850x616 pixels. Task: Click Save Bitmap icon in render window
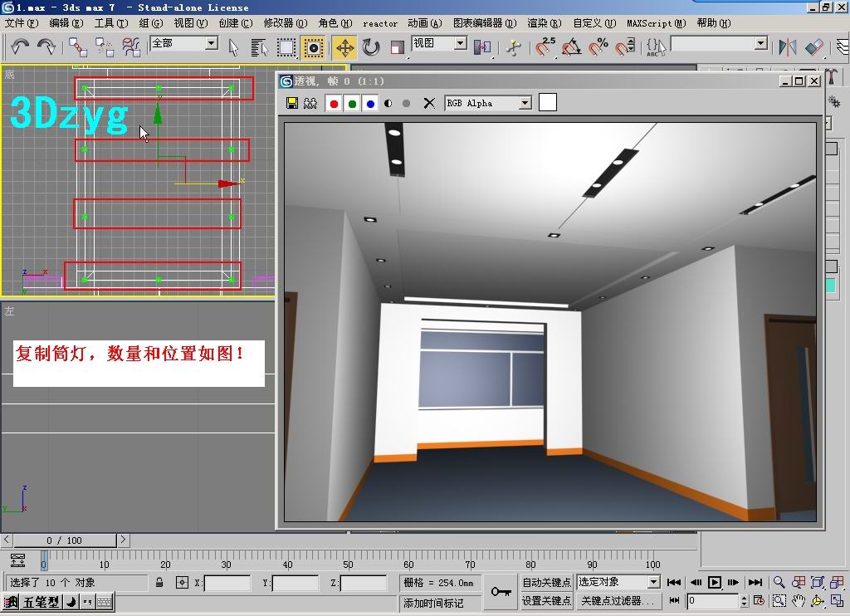[x=292, y=103]
